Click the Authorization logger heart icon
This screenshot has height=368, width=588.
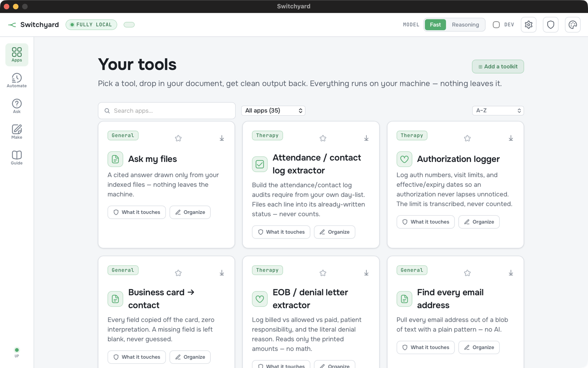tap(404, 159)
